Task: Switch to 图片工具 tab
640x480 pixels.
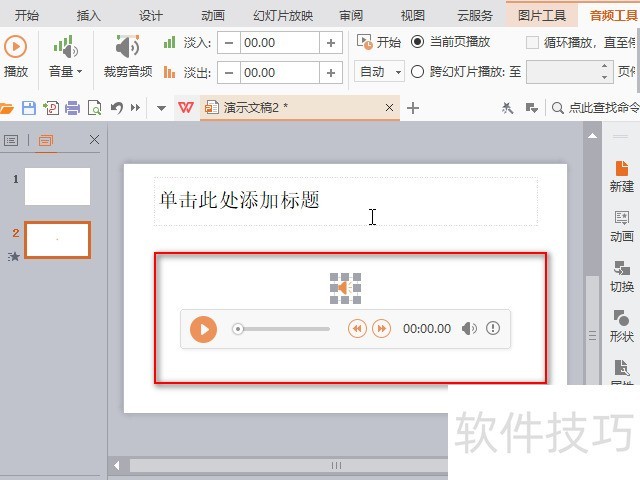Action: pyautogui.click(x=542, y=16)
